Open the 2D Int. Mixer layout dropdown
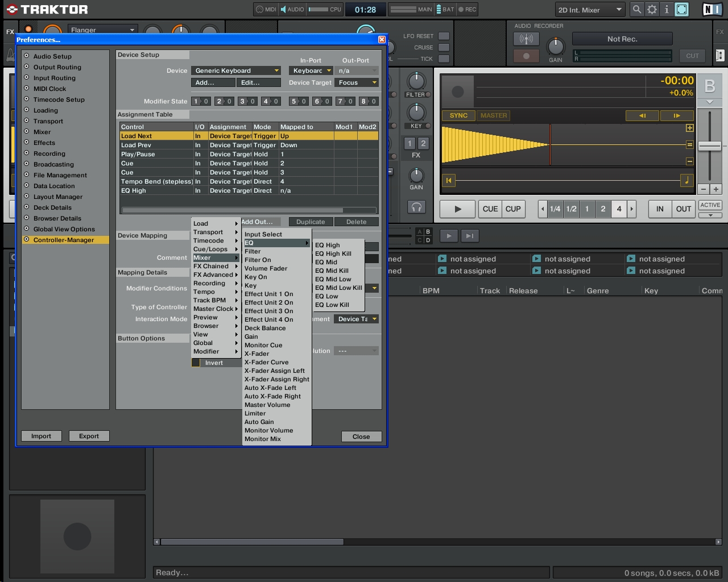Screen dimensions: 728x582 point(590,10)
